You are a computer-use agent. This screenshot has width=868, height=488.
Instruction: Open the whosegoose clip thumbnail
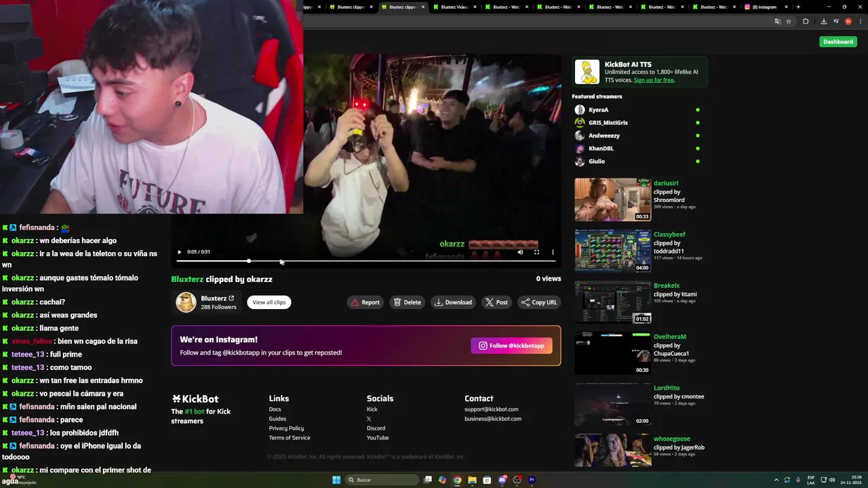[612, 450]
